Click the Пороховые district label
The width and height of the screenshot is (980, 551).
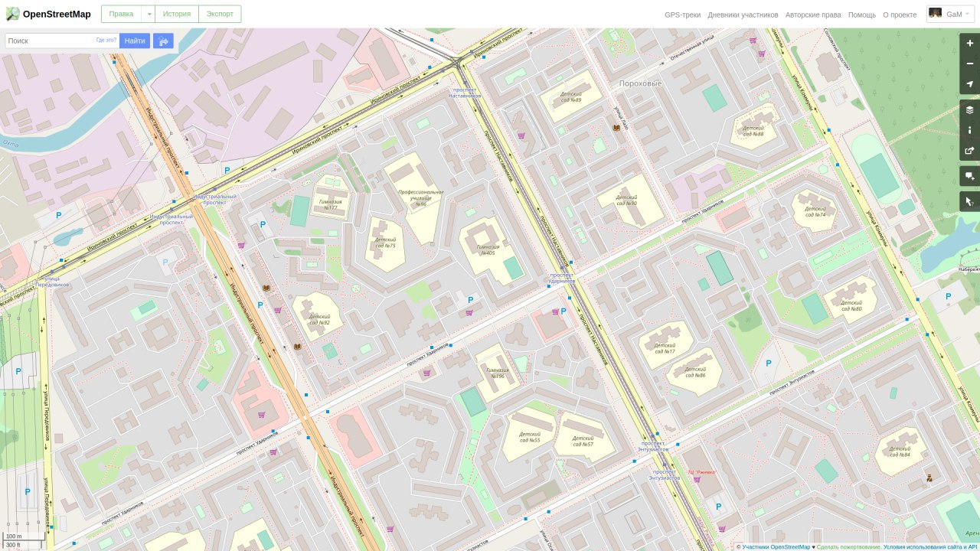coord(640,83)
